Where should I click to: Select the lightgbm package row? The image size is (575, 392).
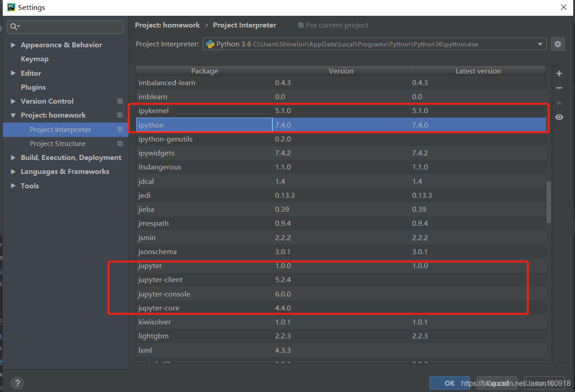pos(341,336)
